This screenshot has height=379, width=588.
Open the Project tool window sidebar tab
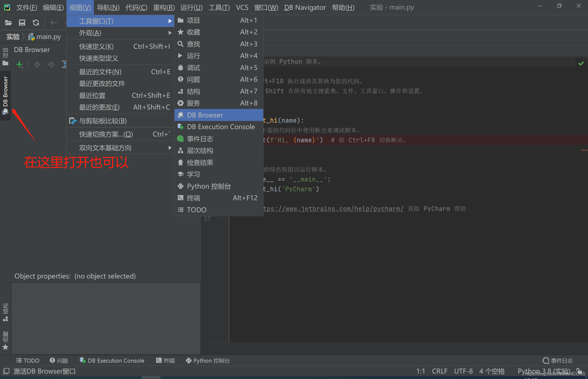pos(5,57)
